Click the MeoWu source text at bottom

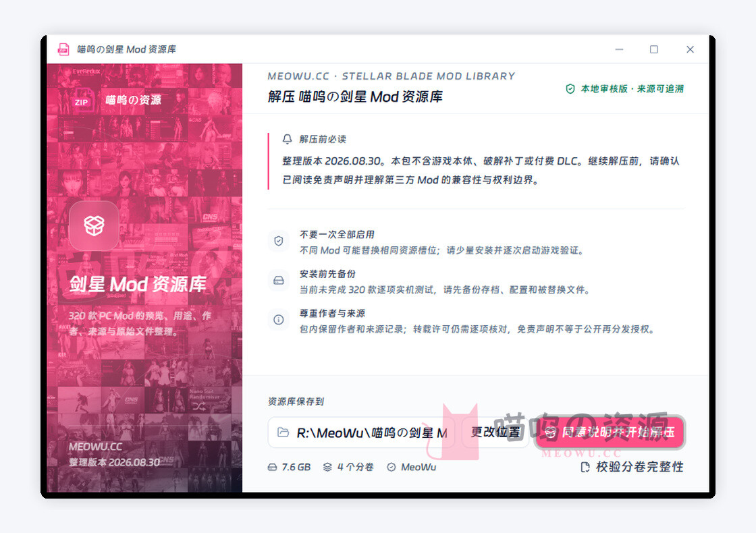[418, 467]
